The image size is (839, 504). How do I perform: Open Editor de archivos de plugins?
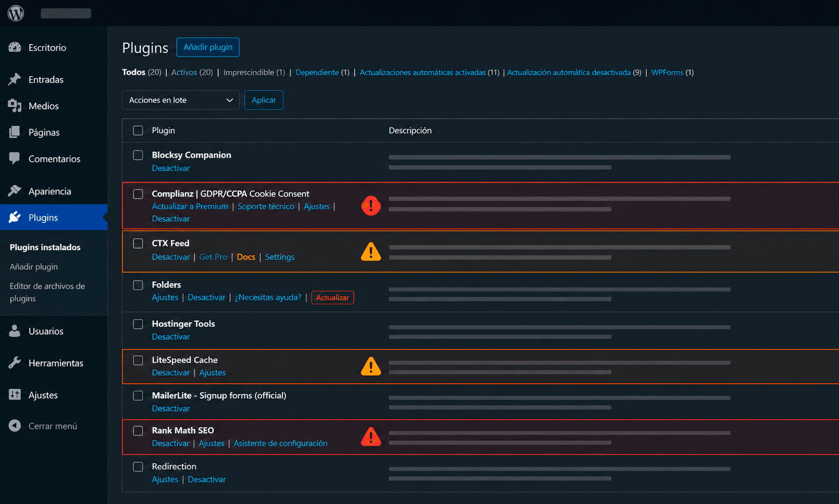point(47,292)
